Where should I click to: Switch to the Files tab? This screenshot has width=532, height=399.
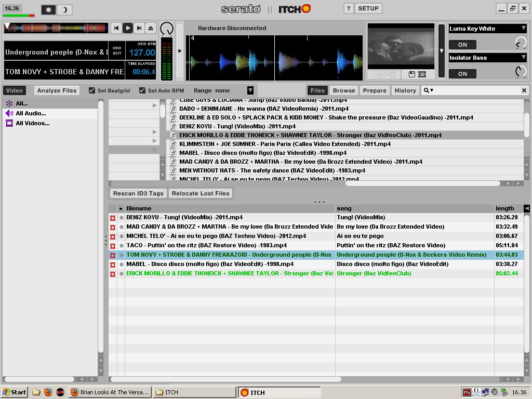click(x=317, y=90)
